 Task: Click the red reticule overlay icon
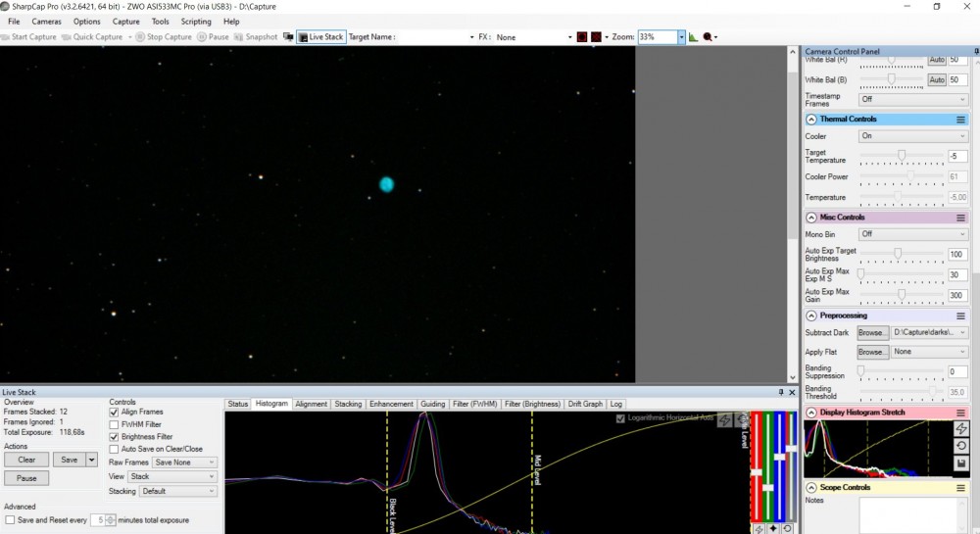(582, 37)
